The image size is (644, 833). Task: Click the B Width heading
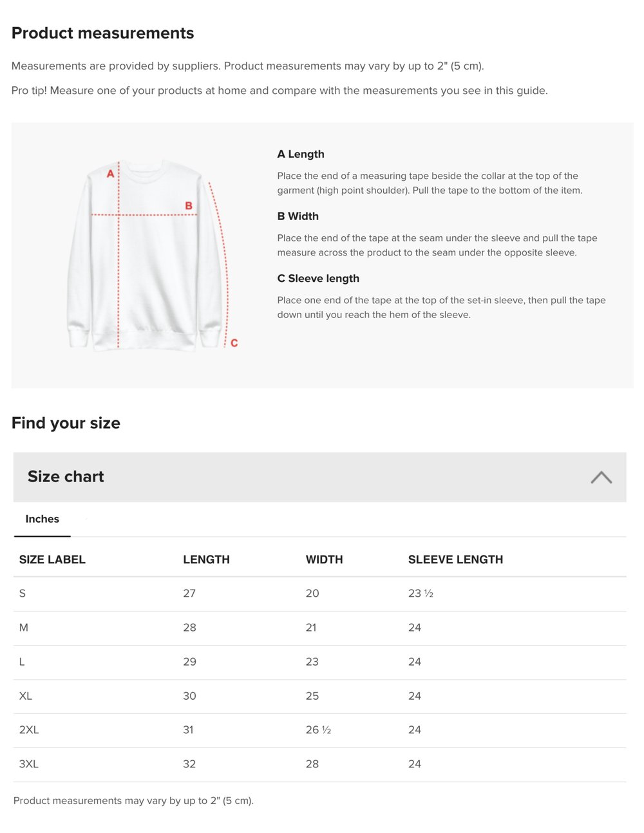[298, 216]
